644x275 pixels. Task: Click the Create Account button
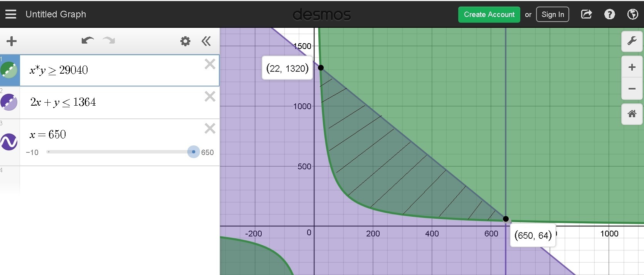(489, 15)
